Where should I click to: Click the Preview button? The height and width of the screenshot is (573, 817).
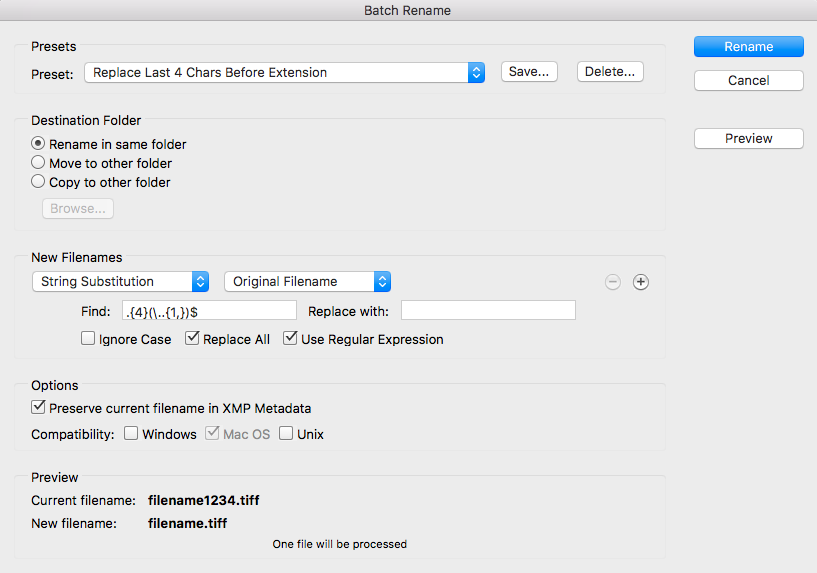748,139
